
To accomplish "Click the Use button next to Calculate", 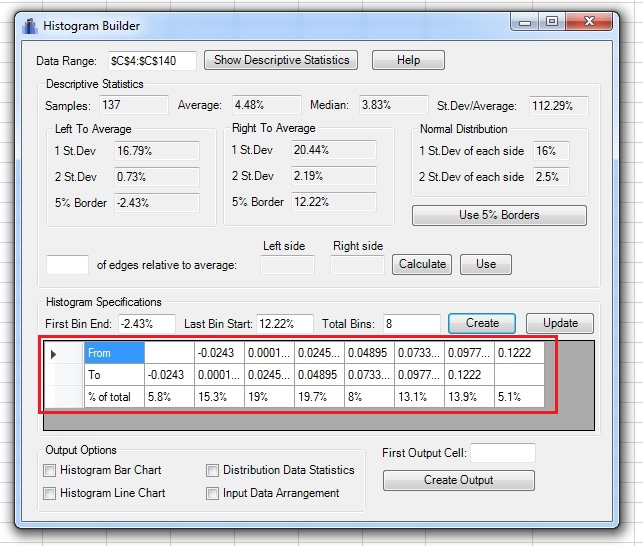I will click(486, 264).
